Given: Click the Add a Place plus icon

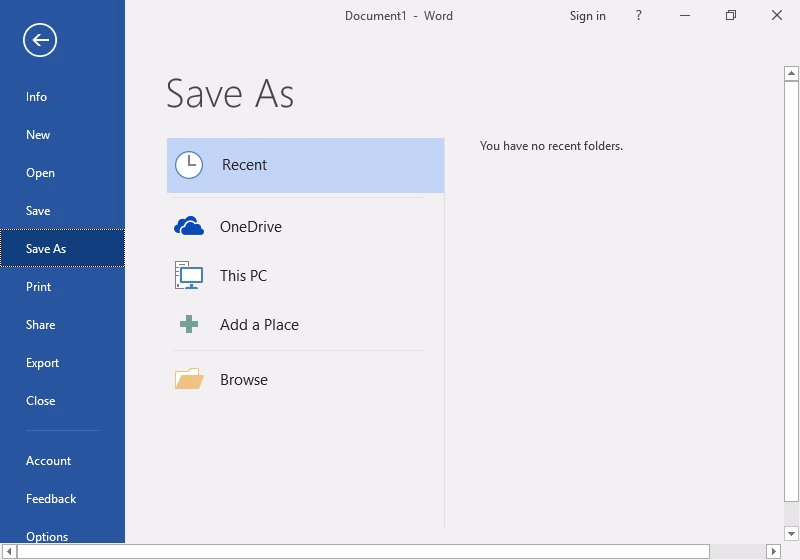Looking at the screenshot, I should 189,324.
